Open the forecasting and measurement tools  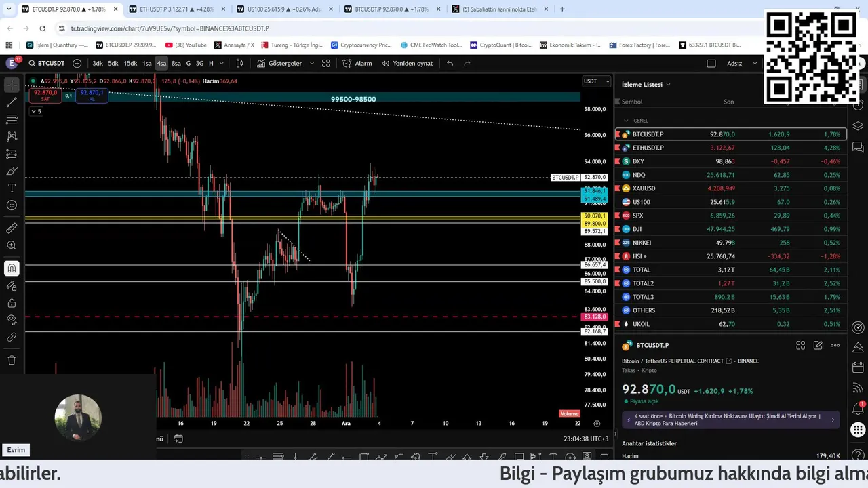[12, 154]
